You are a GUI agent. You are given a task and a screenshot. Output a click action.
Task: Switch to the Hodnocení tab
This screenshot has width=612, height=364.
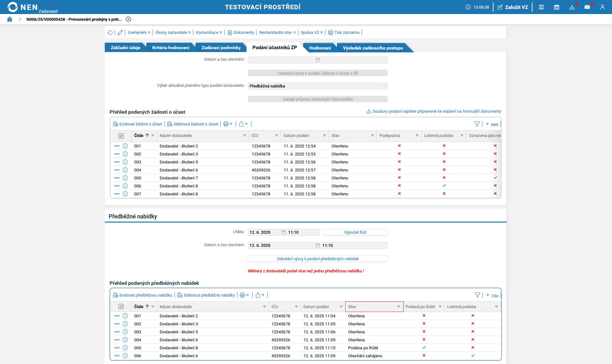pyautogui.click(x=320, y=48)
